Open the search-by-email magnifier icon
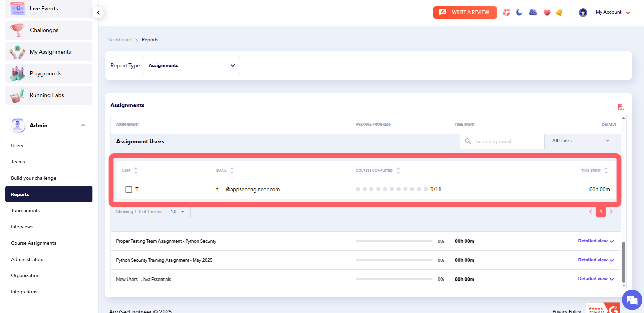The image size is (644, 313). 468,141
